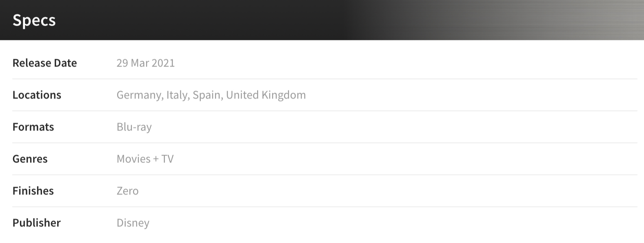644x243 pixels.
Task: Click the month Mar in release date
Action: pos(140,63)
